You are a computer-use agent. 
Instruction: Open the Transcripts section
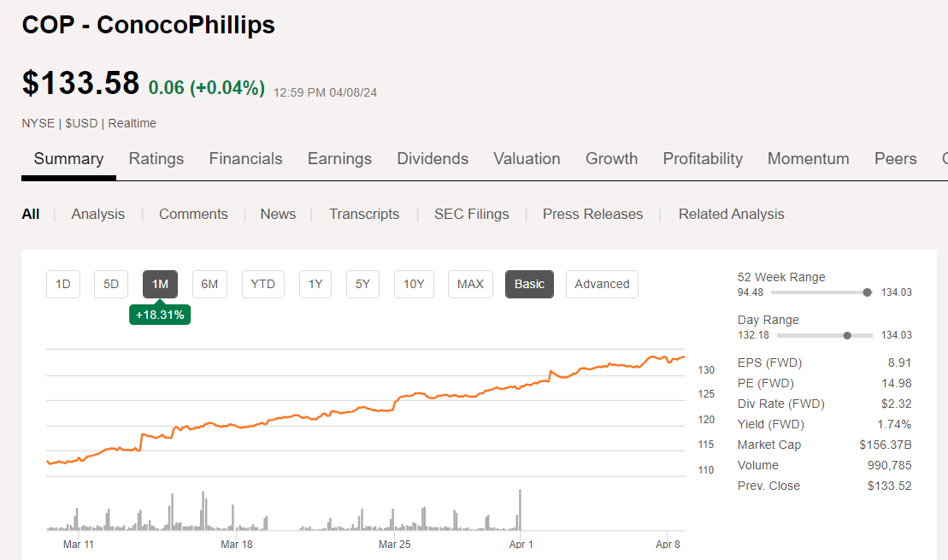[x=364, y=214]
